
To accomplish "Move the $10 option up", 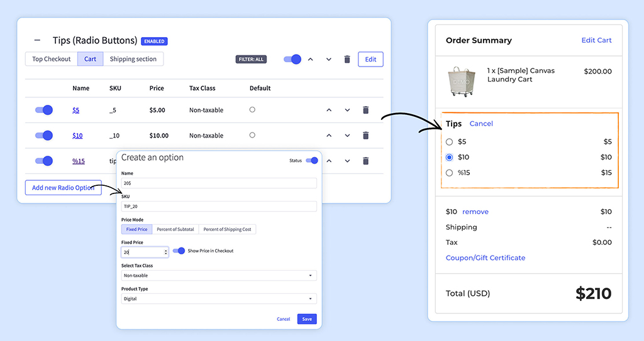I will [x=329, y=136].
